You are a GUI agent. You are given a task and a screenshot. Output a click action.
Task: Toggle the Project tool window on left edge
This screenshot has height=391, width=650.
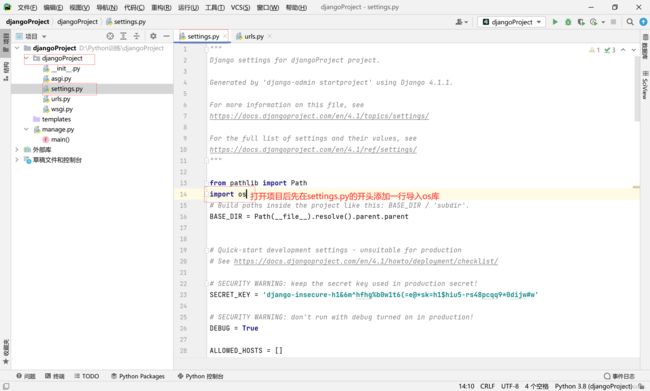(6, 42)
